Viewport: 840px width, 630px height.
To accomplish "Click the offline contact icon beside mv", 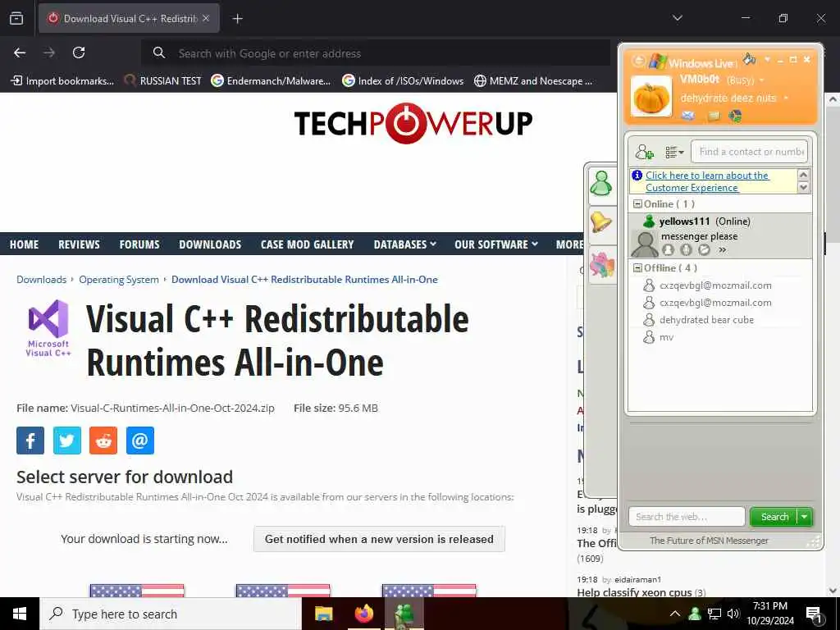I will 649,337.
